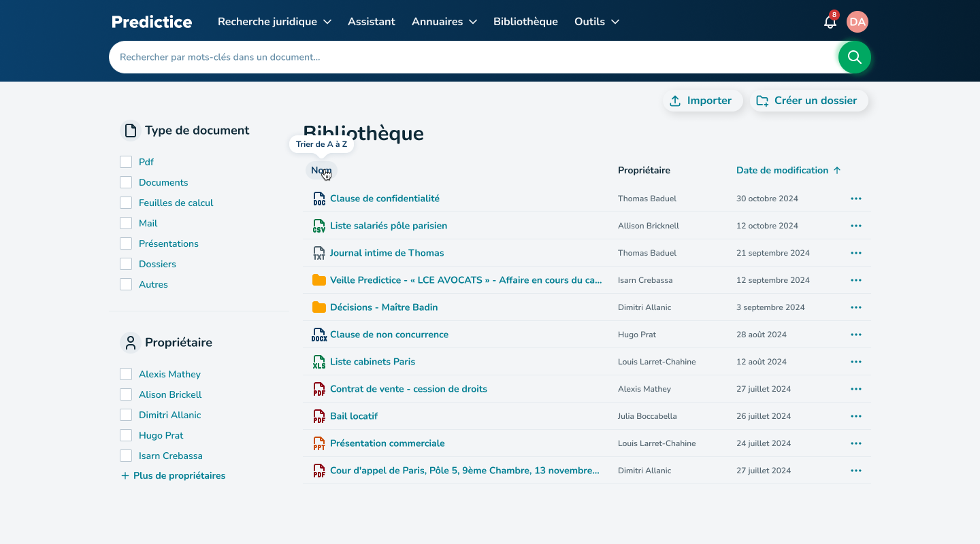Check the Mail type filter
This screenshot has width=980, height=544.
pyautogui.click(x=126, y=223)
